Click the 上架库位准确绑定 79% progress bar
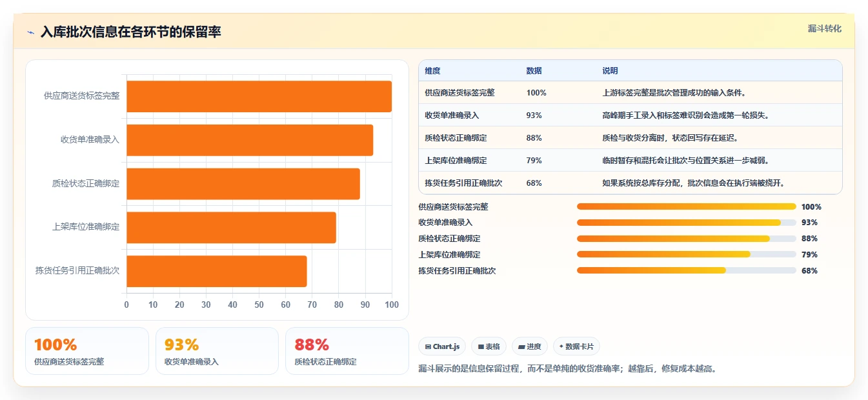Screen dimensions: 868x400 (x=686, y=254)
